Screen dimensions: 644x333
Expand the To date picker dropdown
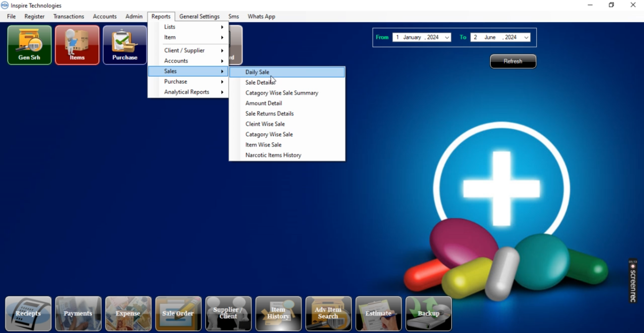coord(526,38)
